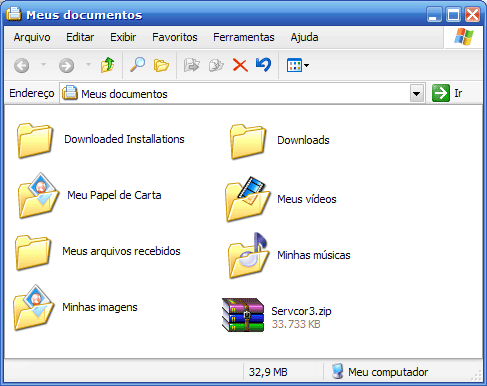Open the Search magnifier tool

click(x=137, y=65)
